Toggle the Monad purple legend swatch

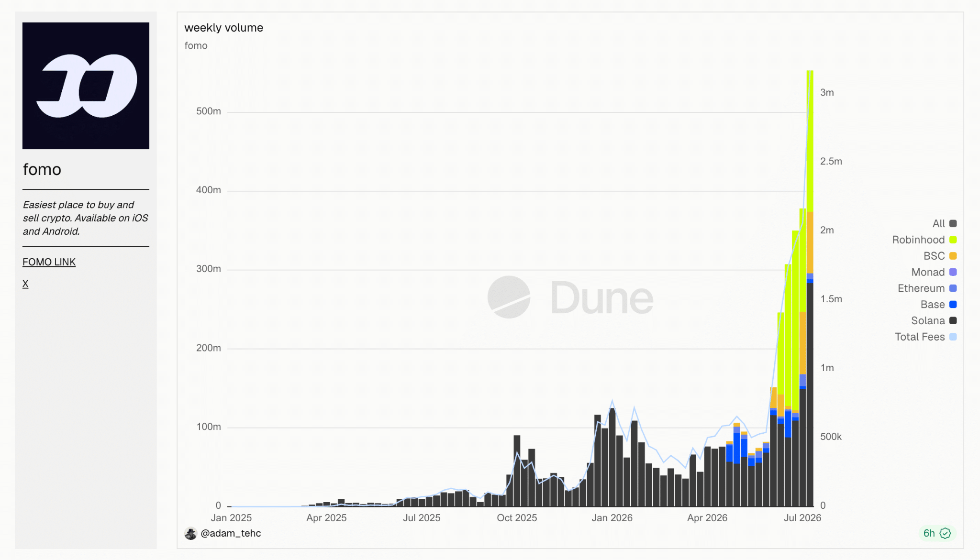[x=953, y=272]
